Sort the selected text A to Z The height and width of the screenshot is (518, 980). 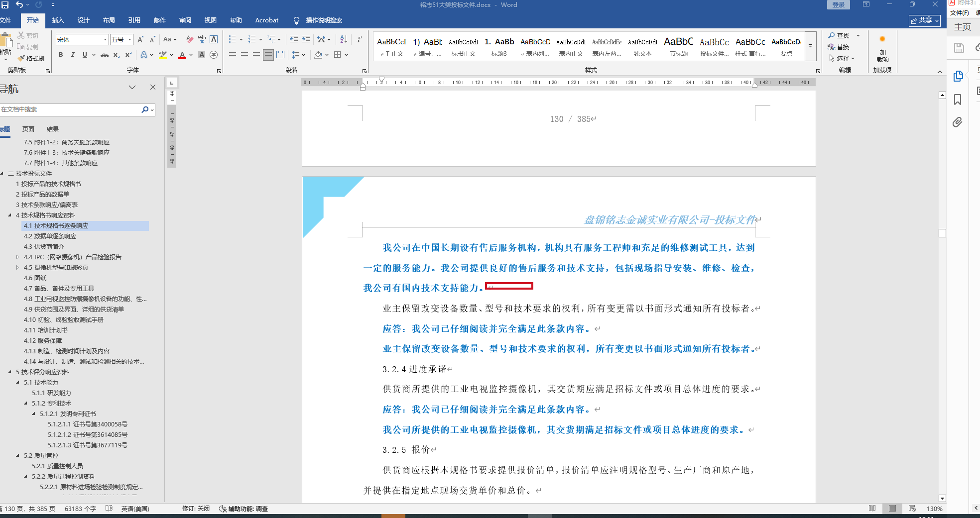point(344,39)
